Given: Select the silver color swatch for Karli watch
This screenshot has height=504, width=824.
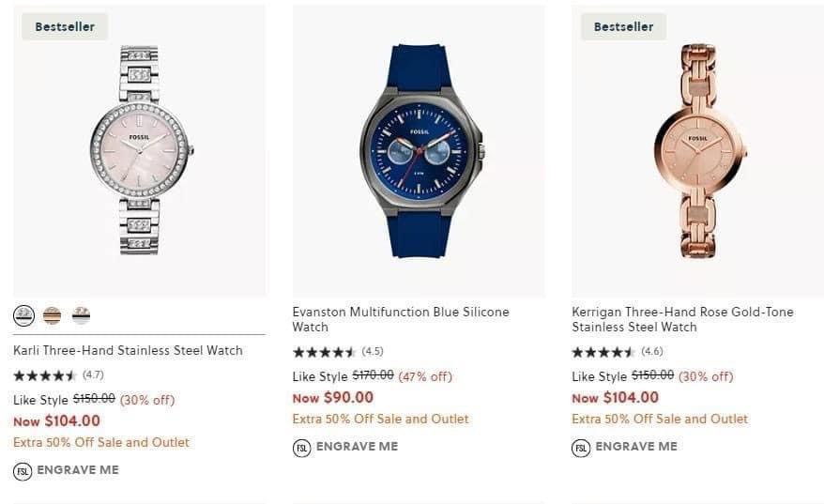Looking at the screenshot, I should click(24, 315).
